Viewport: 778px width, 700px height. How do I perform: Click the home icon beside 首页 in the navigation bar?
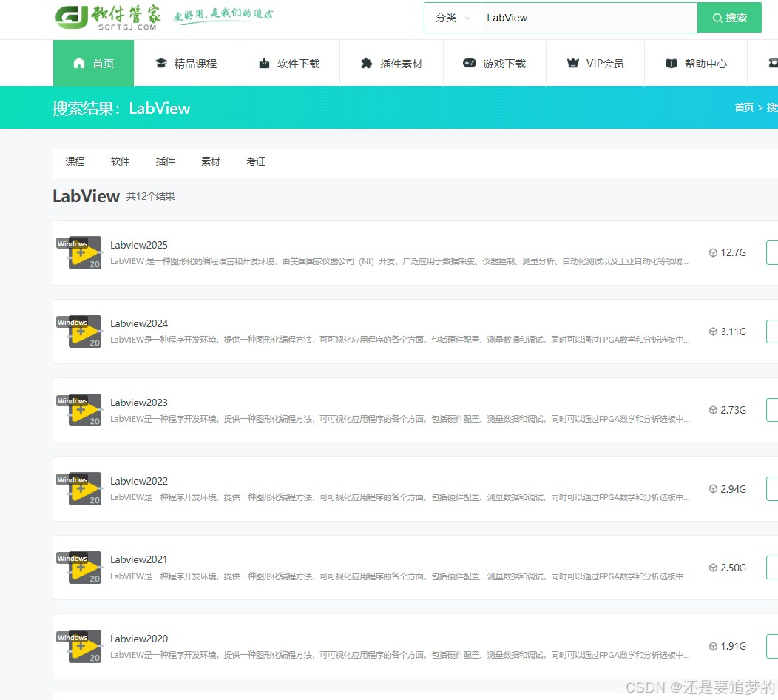tap(79, 63)
